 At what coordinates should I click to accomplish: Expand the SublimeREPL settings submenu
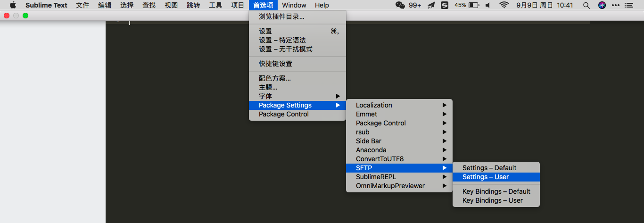376,177
